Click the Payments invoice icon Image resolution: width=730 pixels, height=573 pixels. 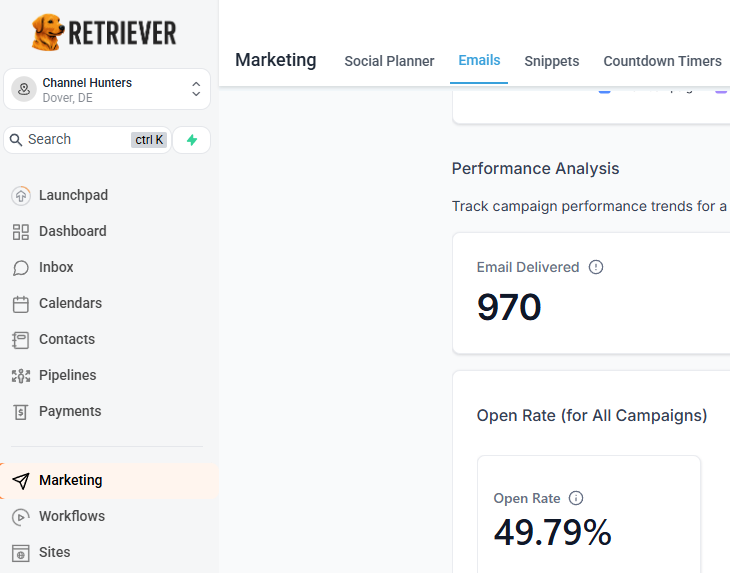click(x=20, y=411)
